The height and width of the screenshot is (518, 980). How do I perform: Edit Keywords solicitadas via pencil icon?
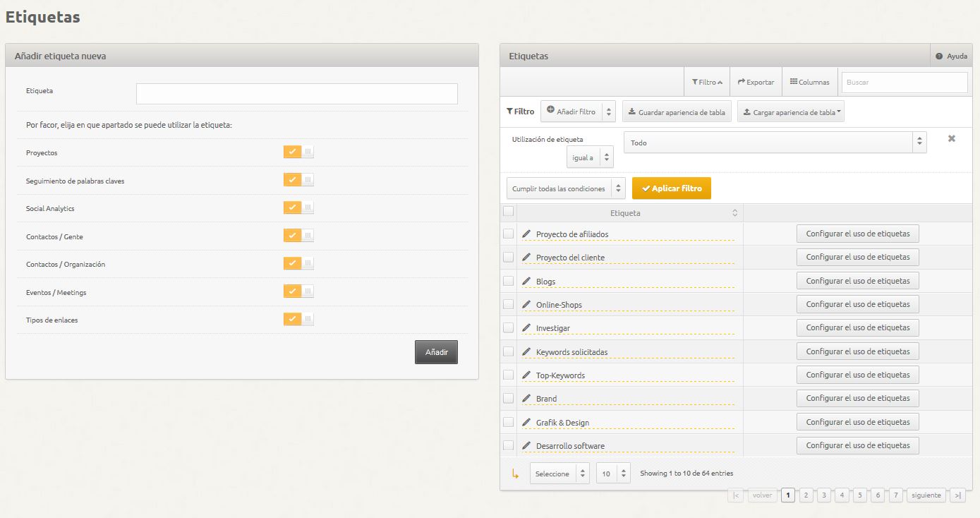coord(526,351)
